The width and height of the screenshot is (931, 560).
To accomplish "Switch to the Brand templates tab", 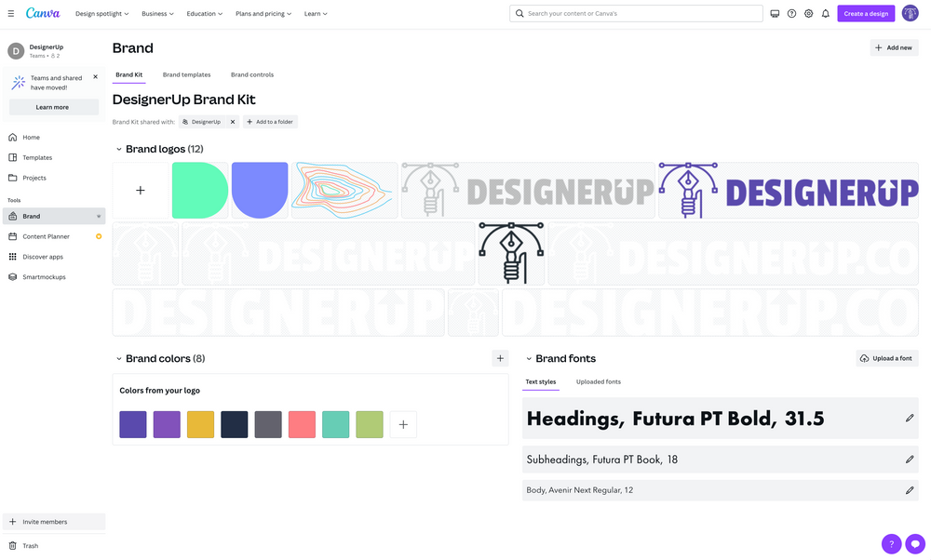I will tap(185, 74).
